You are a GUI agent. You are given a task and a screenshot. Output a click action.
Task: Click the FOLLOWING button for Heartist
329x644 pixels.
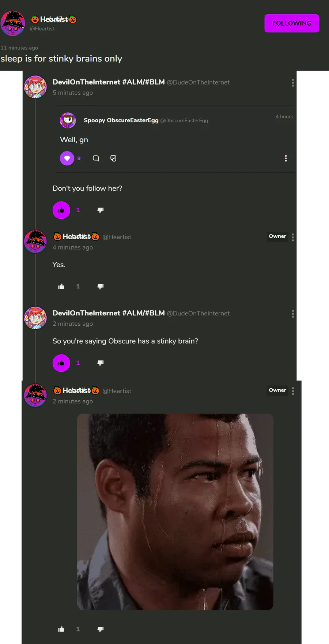pyautogui.click(x=292, y=23)
